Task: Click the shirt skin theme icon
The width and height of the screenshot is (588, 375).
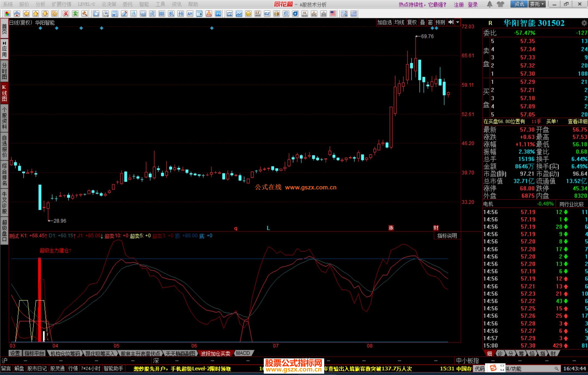Action: [x=500, y=4]
